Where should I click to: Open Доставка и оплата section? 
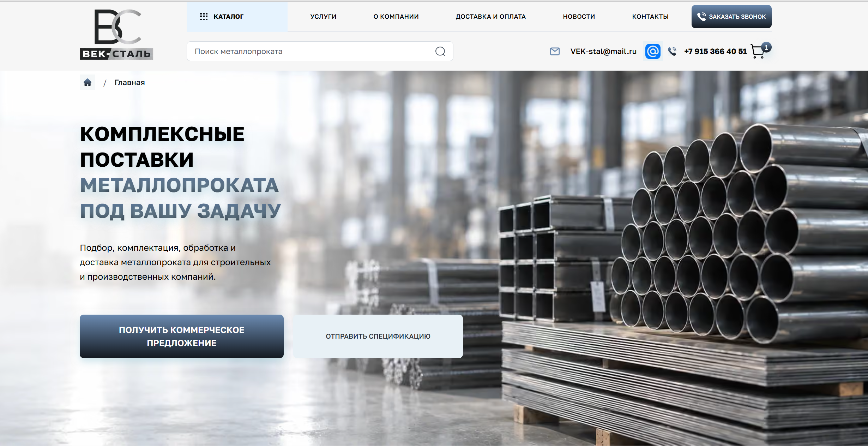pos(490,17)
